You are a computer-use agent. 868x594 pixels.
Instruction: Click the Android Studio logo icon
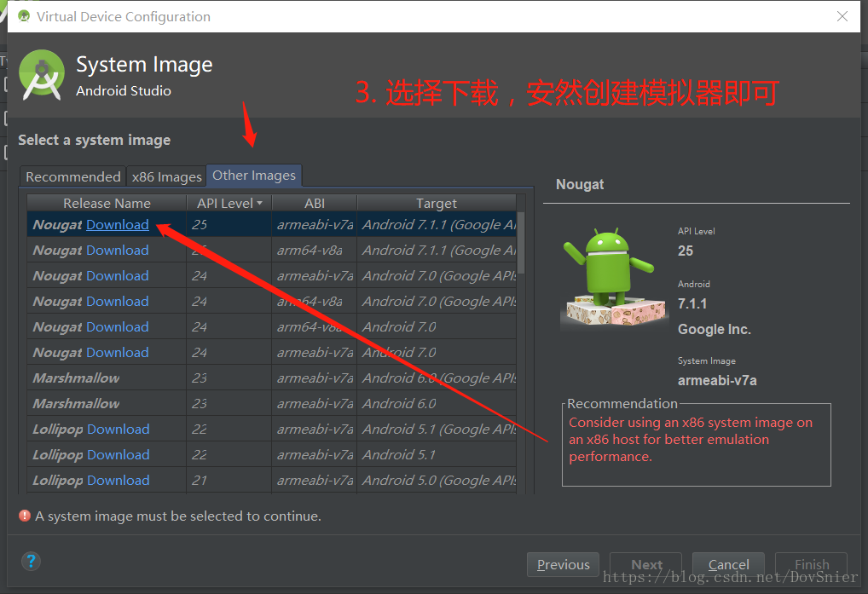coord(42,75)
